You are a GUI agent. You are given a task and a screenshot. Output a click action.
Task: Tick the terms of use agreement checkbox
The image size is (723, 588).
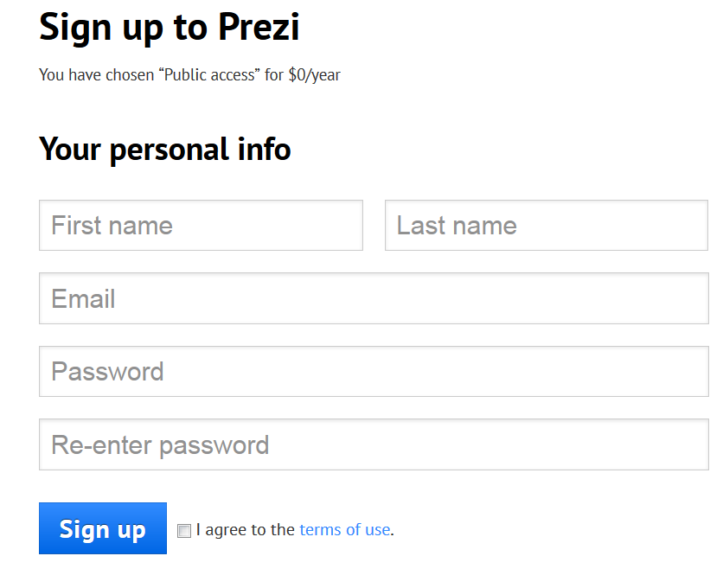tap(184, 531)
